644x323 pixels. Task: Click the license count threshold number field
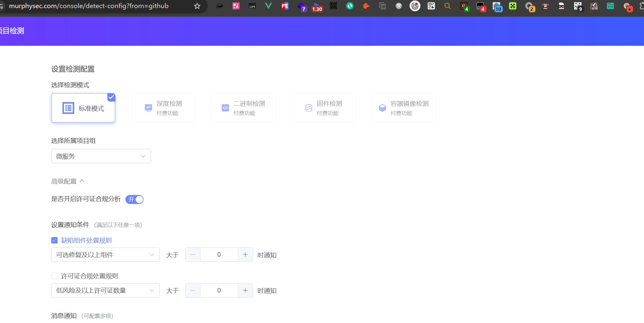(219, 290)
